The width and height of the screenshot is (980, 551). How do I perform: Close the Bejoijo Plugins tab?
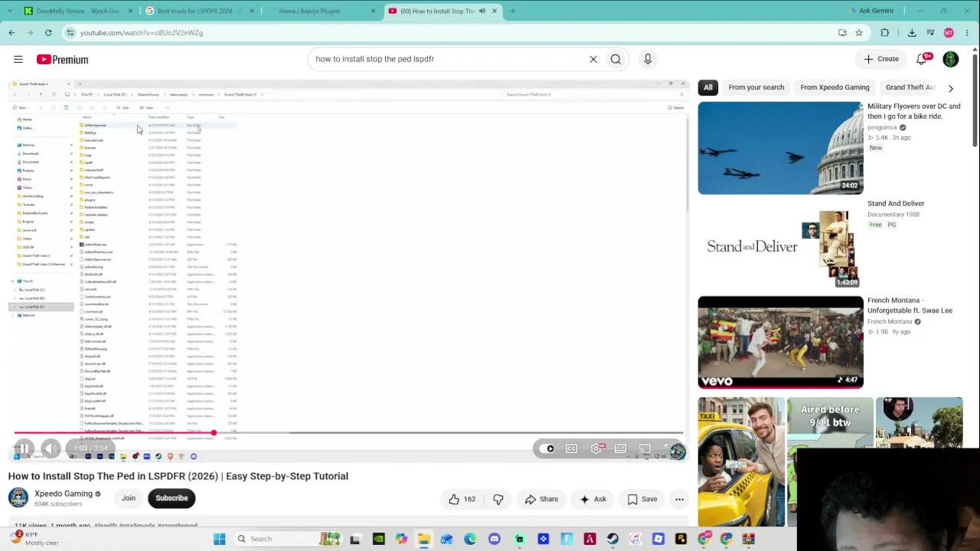373,11
